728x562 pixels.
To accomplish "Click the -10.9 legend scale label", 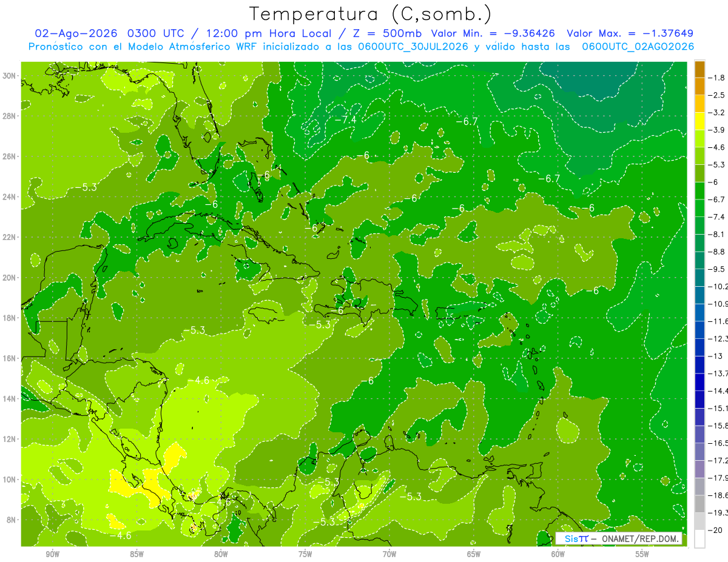I will pyautogui.click(x=718, y=304).
